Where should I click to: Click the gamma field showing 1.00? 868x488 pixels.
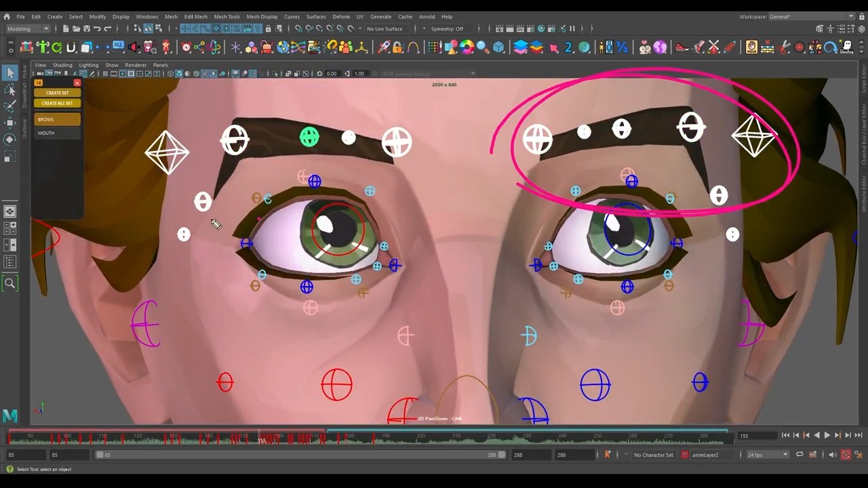[x=359, y=73]
